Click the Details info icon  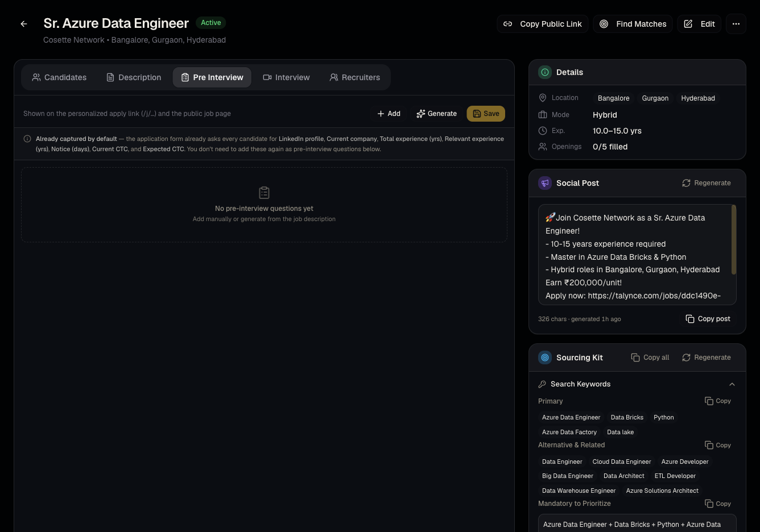[x=545, y=72]
